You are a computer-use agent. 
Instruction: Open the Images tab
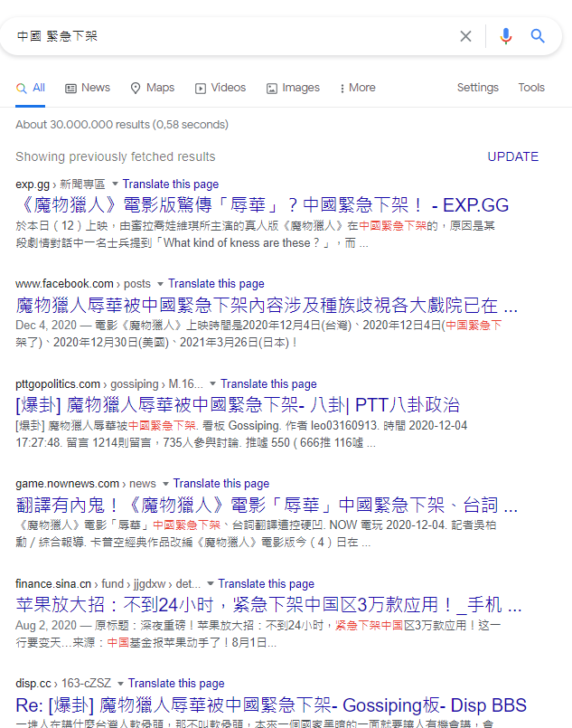coord(293,88)
